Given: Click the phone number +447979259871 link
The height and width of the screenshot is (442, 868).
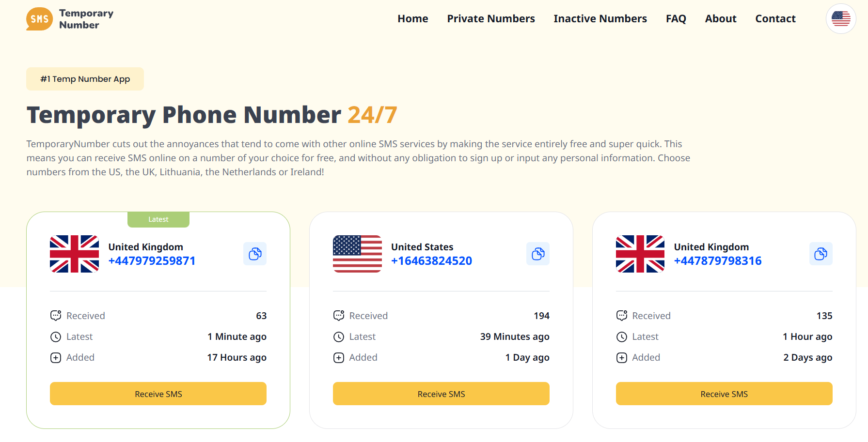Looking at the screenshot, I should coord(152,261).
